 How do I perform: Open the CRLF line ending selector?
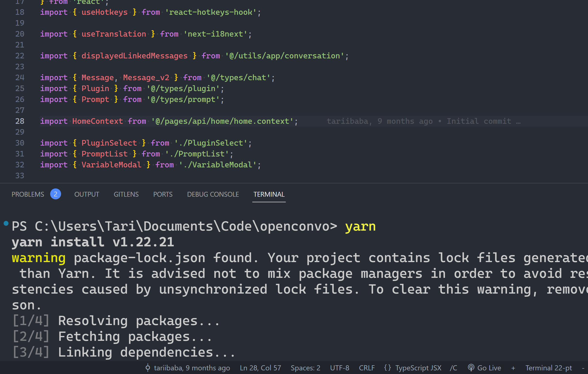366,368
